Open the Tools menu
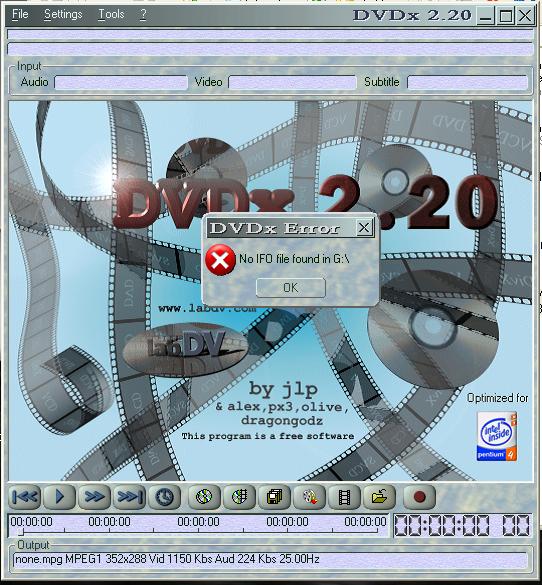This screenshot has width=542, height=585. click(111, 14)
